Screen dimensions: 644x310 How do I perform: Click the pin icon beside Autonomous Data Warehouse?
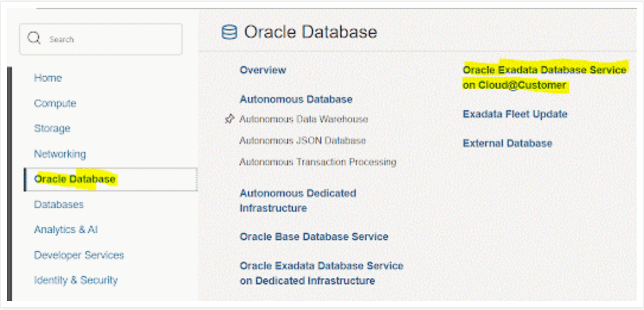pyautogui.click(x=230, y=120)
